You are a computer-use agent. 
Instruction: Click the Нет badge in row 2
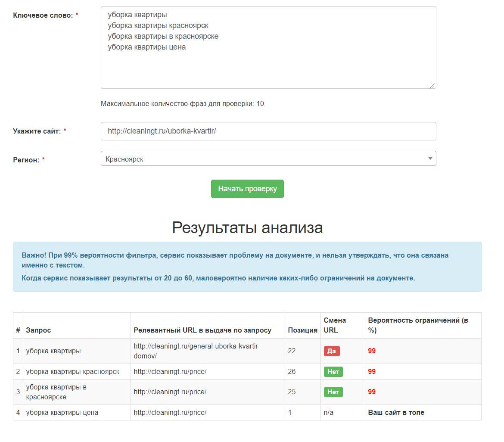click(x=333, y=372)
